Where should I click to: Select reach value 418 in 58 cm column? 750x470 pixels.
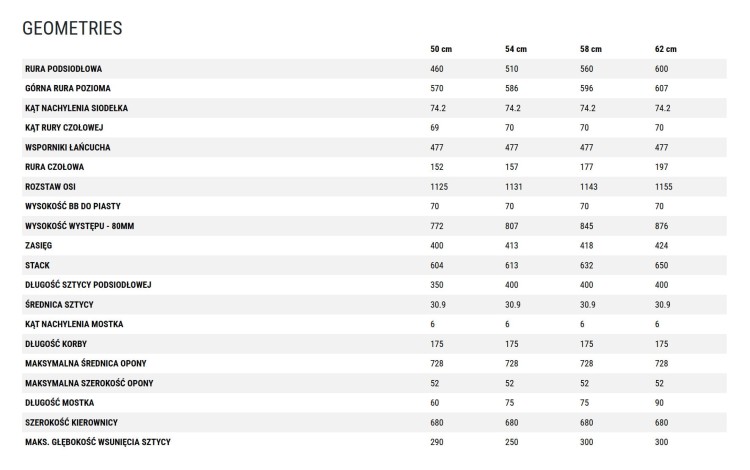tap(587, 246)
